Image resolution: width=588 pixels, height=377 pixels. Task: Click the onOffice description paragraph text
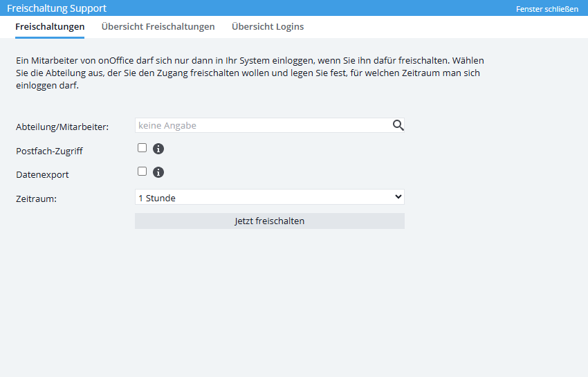click(249, 73)
